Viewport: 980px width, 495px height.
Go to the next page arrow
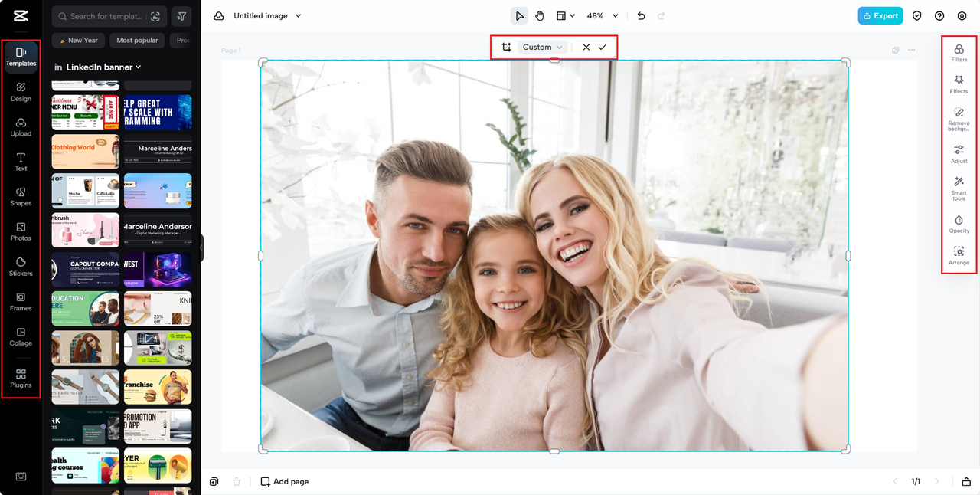click(936, 481)
